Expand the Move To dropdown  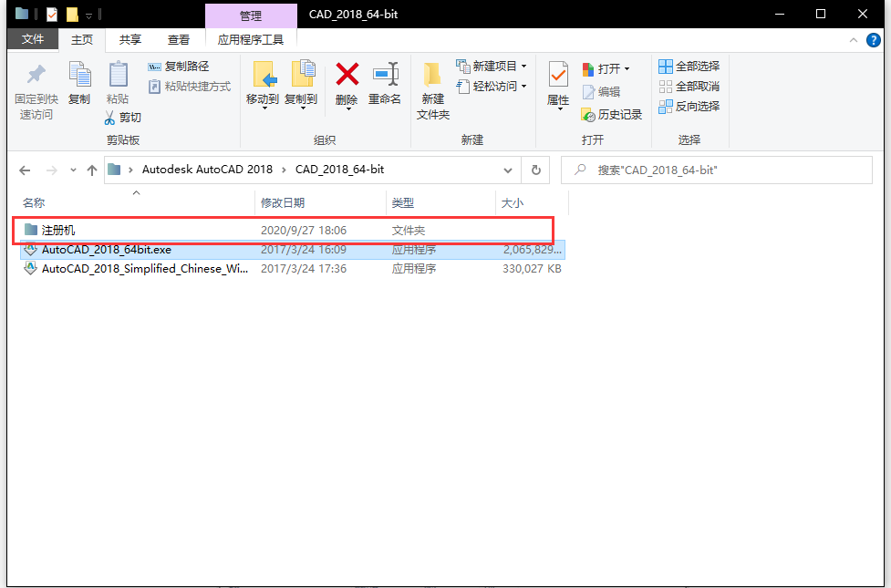coord(263,108)
